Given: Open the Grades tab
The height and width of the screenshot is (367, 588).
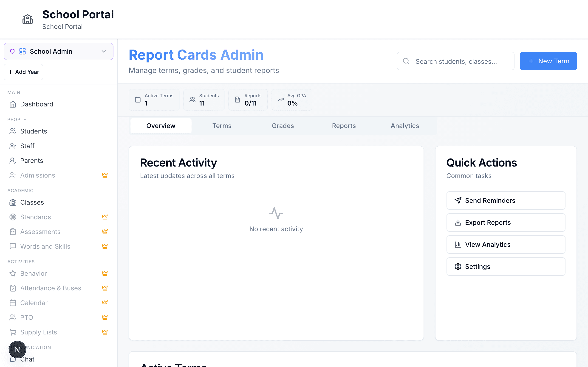Looking at the screenshot, I should pos(283,126).
